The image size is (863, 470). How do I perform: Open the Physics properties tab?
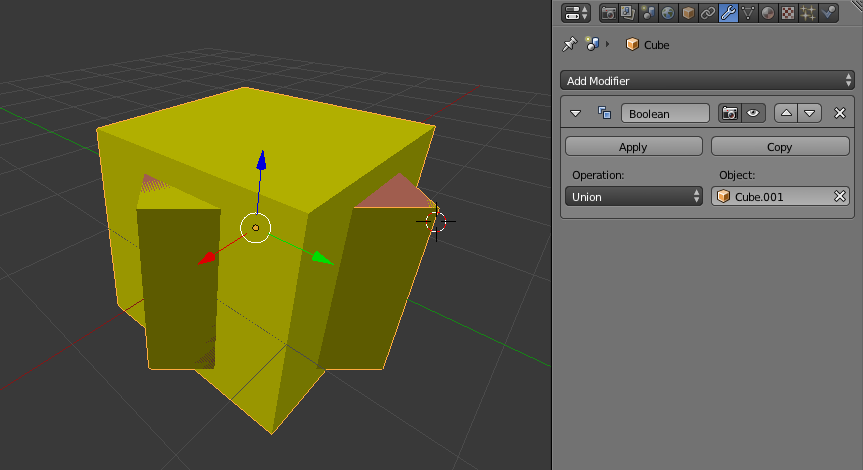[x=828, y=13]
